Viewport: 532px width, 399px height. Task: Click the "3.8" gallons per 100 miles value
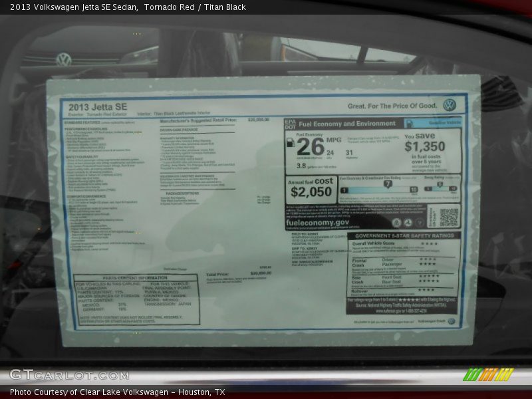tap(301, 166)
